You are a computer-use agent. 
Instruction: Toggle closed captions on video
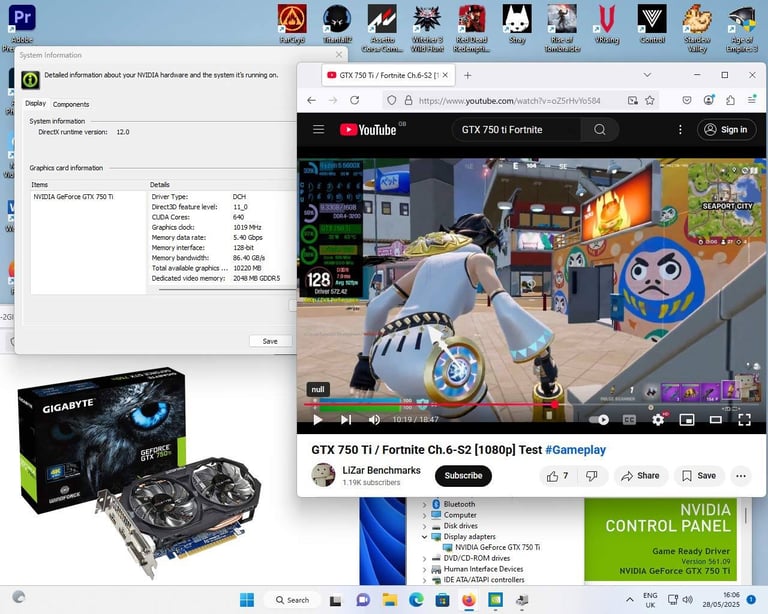[x=629, y=420]
